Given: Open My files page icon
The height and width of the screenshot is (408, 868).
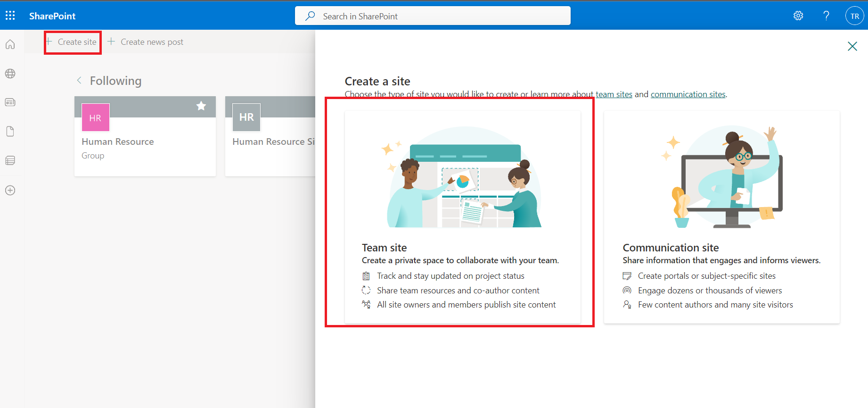Looking at the screenshot, I should click(x=10, y=132).
